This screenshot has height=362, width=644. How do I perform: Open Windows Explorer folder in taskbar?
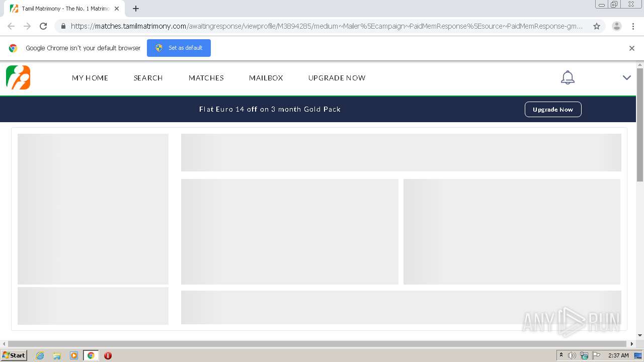coord(57,355)
